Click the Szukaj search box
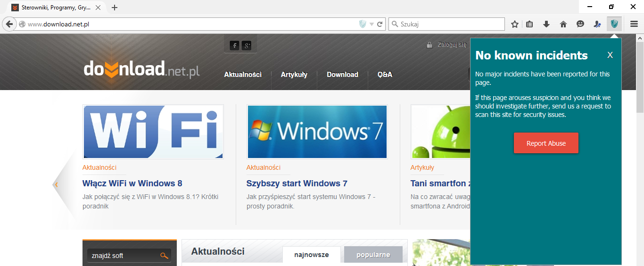 point(447,24)
